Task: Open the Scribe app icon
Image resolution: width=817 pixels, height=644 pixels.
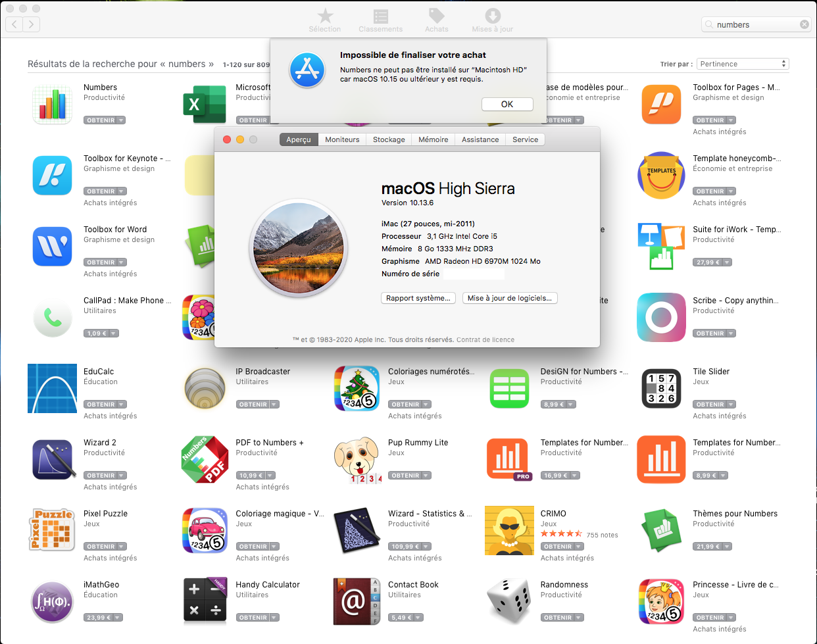Action: (x=661, y=318)
